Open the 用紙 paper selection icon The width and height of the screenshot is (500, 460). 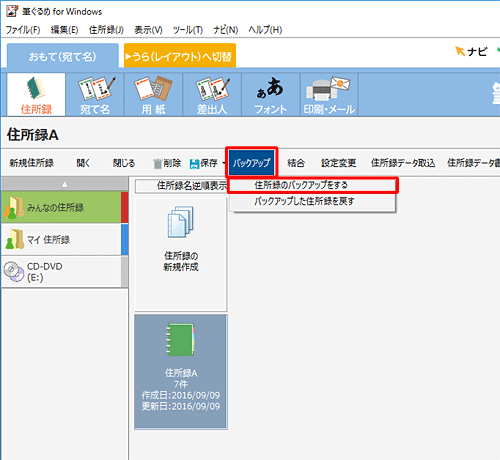point(153,95)
